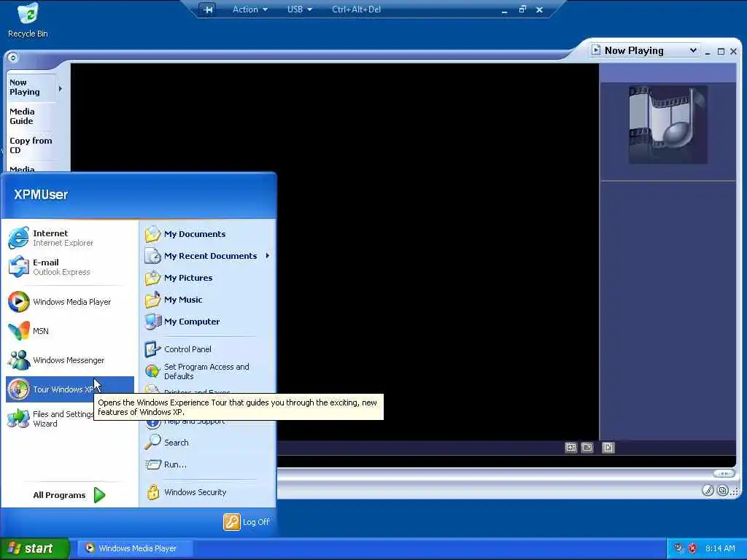Viewport: 747px width, 560px height.
Task: Click the network connection tray icon
Action: click(678, 548)
